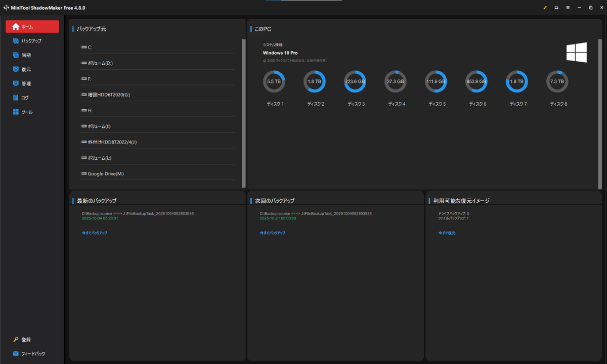Click the drive icon beside Google Drive(M:)
The image size is (607, 364).
click(x=84, y=173)
